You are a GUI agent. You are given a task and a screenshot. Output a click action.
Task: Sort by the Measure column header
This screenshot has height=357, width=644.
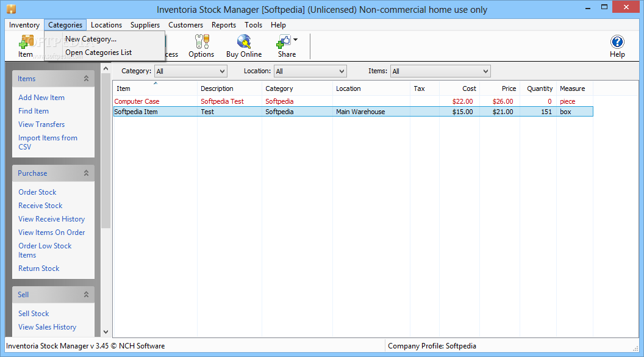tap(574, 88)
